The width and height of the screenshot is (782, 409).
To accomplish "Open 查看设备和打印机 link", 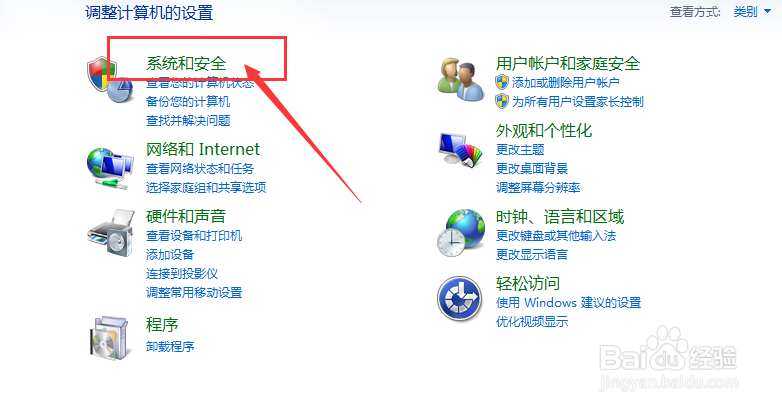I will (x=194, y=235).
